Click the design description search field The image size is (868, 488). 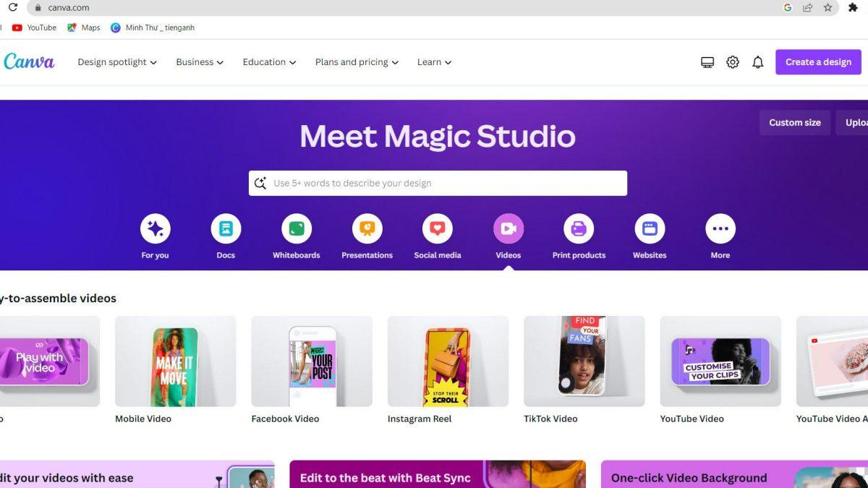coord(437,183)
